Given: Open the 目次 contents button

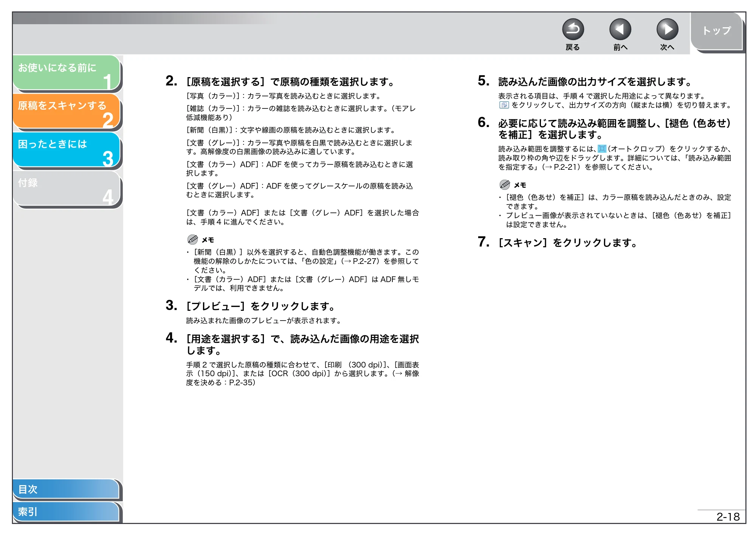Looking at the screenshot, I should [x=66, y=489].
